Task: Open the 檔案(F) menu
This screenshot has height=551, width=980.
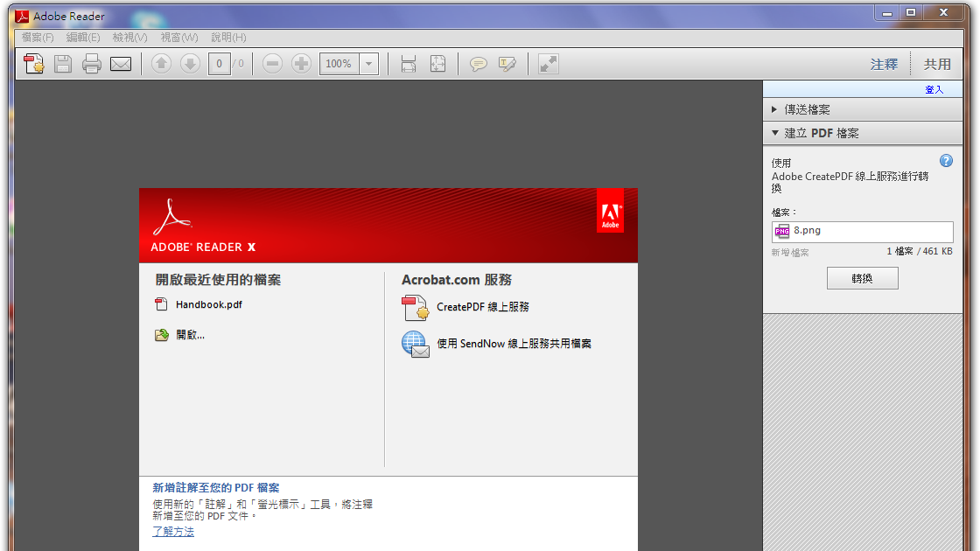Action: (x=38, y=38)
